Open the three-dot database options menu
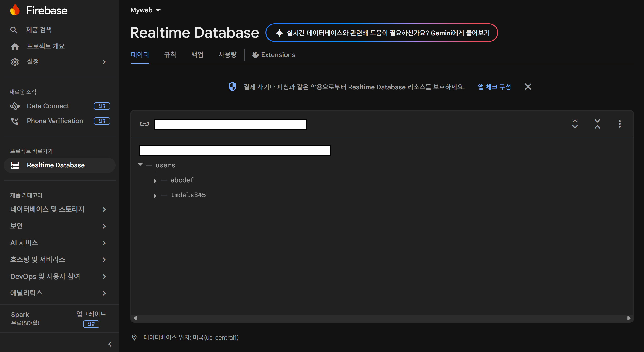Viewport: 644px width, 352px height. pyautogui.click(x=620, y=124)
